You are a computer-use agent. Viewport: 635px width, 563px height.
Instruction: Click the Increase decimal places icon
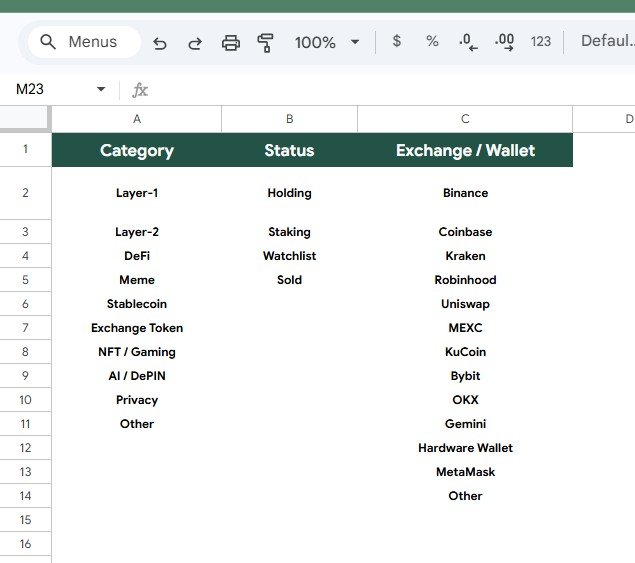click(504, 42)
